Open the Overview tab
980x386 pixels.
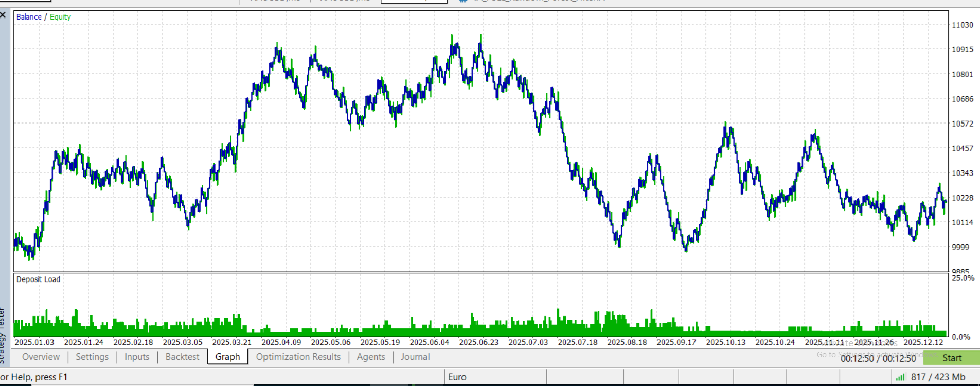coord(41,357)
